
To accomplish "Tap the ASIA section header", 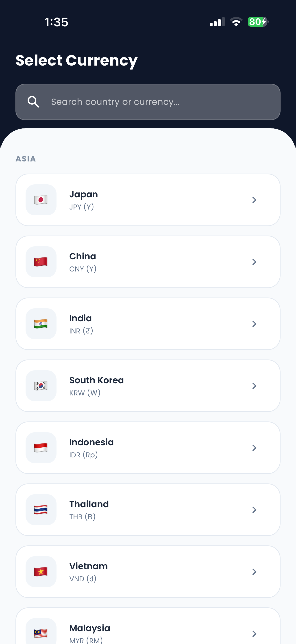I will point(26,159).
